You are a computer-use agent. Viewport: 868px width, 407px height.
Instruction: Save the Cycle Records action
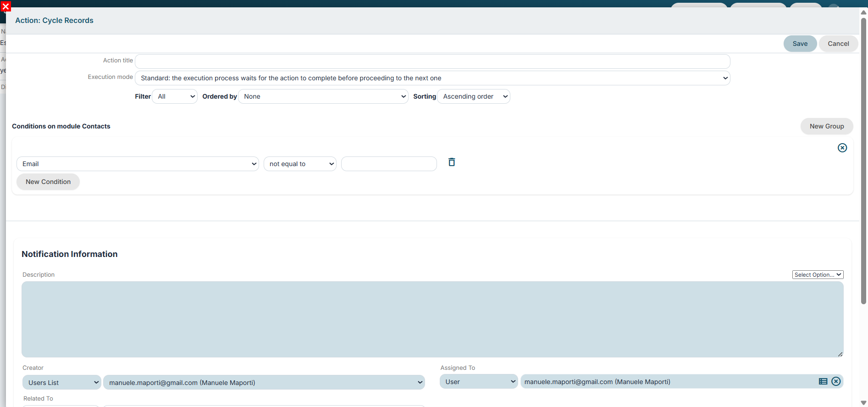point(800,44)
